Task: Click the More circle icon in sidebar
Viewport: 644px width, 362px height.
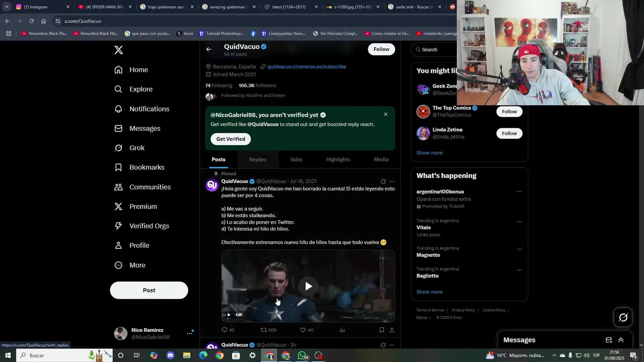Action: click(x=118, y=265)
